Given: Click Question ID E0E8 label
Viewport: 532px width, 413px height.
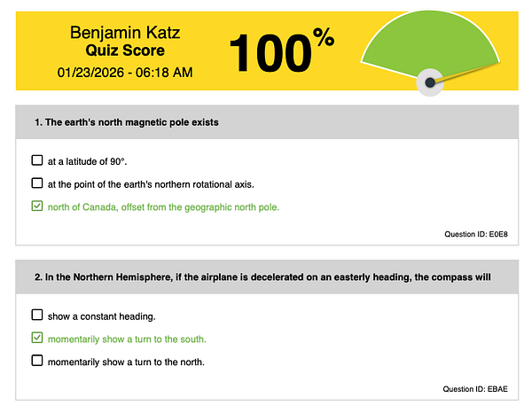Looking at the screenshot, I should tap(475, 235).
